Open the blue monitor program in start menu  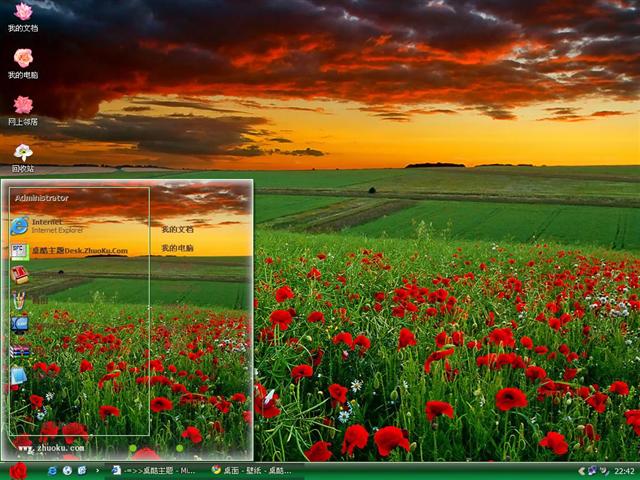click(20, 325)
